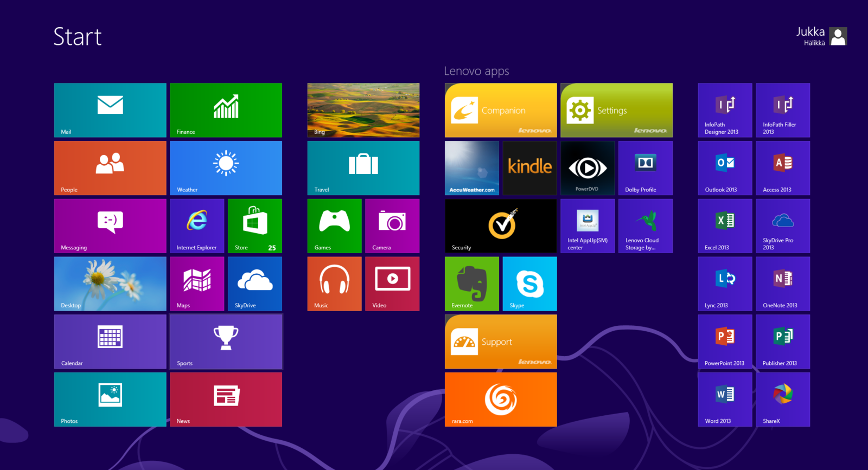Open Lenovo Settings tile
This screenshot has width=868, height=470.
(x=616, y=110)
